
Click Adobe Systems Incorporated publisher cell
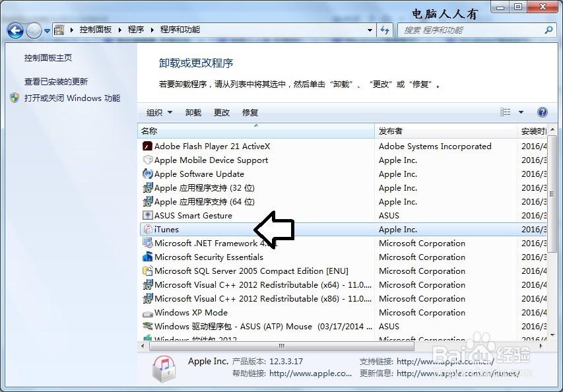click(435, 146)
